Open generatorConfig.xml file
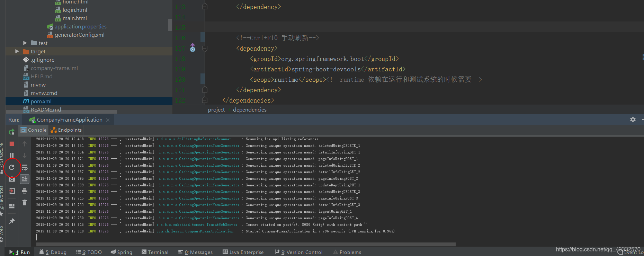Image resolution: width=644 pixels, height=256 pixels. coord(80,35)
